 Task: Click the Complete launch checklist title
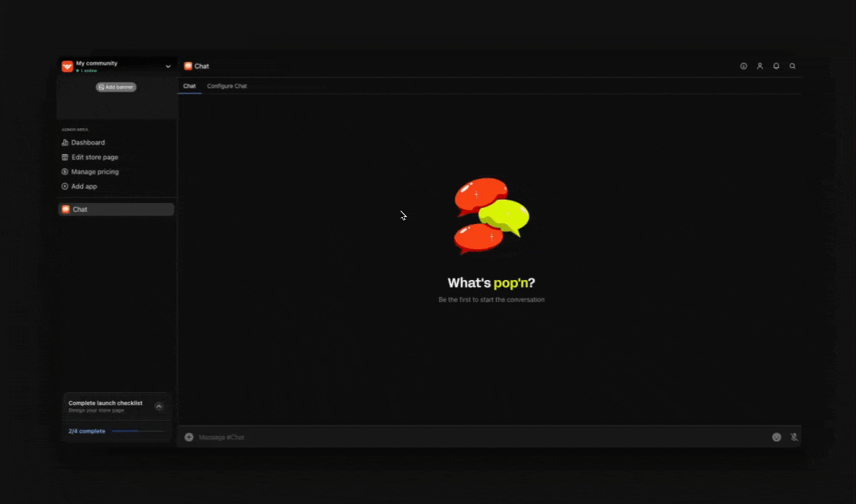[105, 403]
